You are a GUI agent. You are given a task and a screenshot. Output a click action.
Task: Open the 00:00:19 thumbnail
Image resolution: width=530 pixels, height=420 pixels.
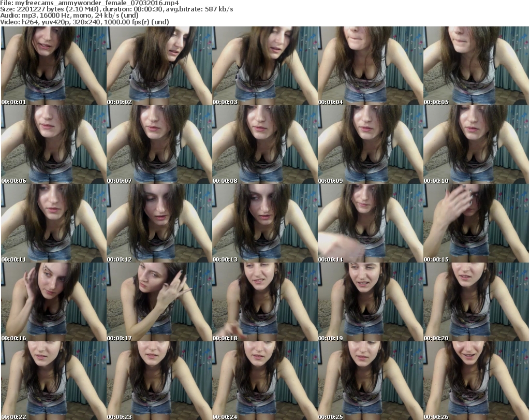[x=370, y=302]
